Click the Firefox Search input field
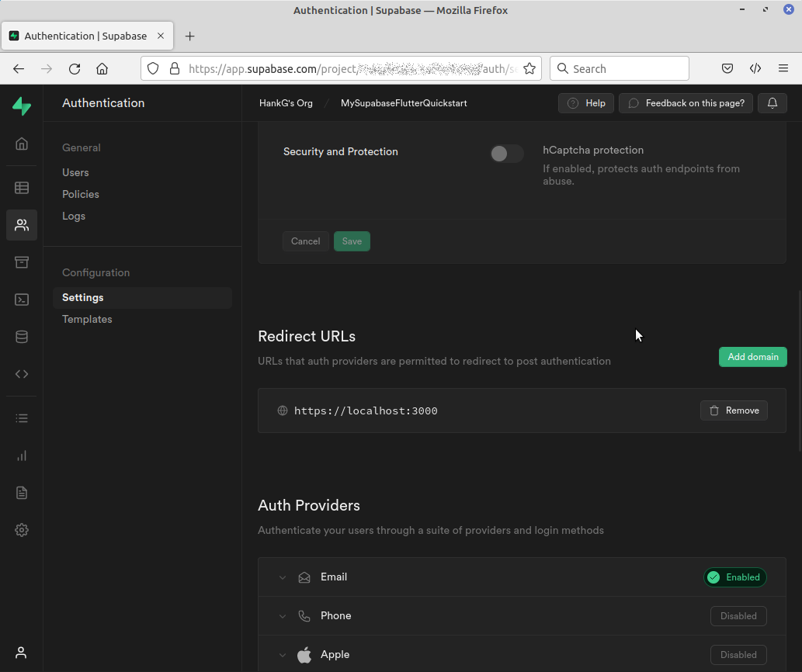This screenshot has width=802, height=672. [625, 68]
